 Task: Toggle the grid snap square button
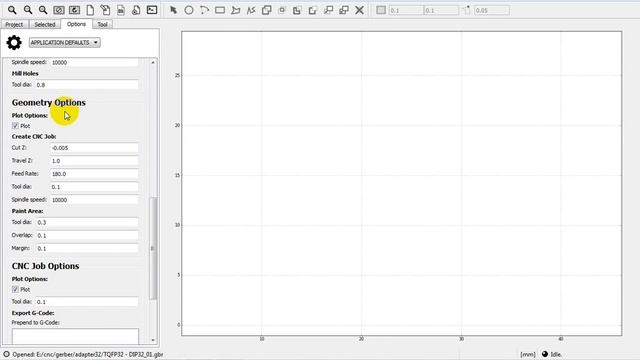[x=381, y=10]
